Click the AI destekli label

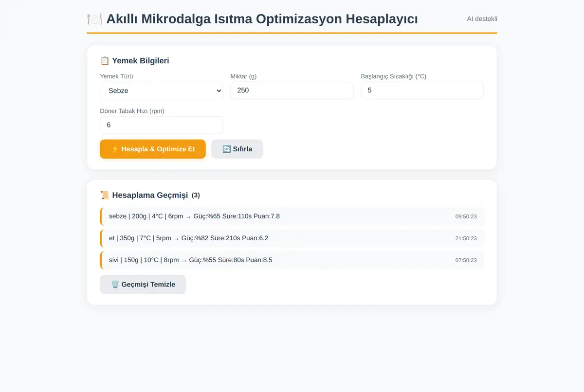482,19
